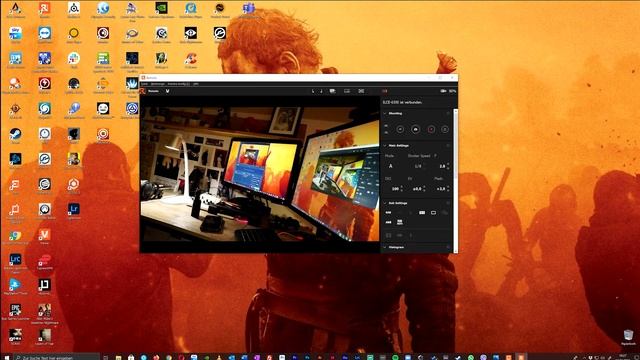
Task: Open the last menu in Remote menu bar
Action: tap(196, 84)
